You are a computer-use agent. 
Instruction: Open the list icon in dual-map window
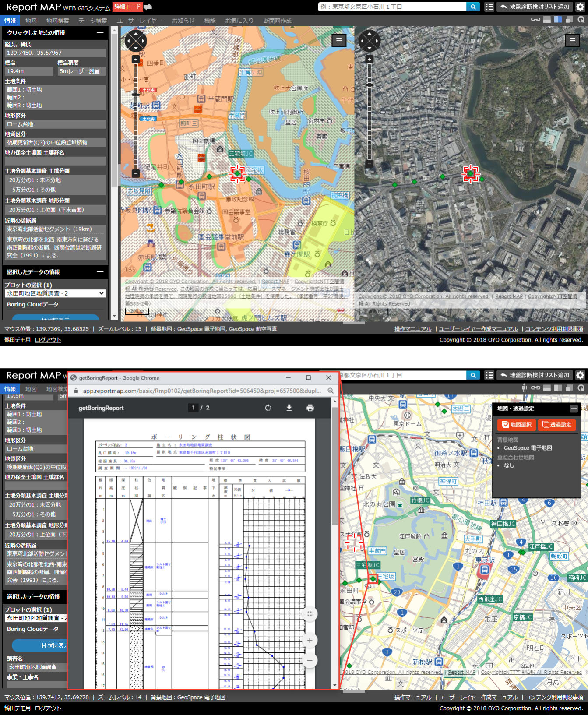(x=489, y=7)
